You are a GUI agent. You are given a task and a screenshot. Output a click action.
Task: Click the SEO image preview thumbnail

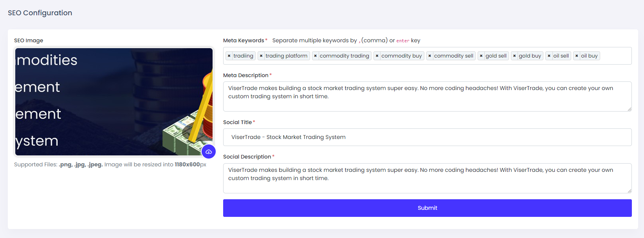click(x=114, y=102)
